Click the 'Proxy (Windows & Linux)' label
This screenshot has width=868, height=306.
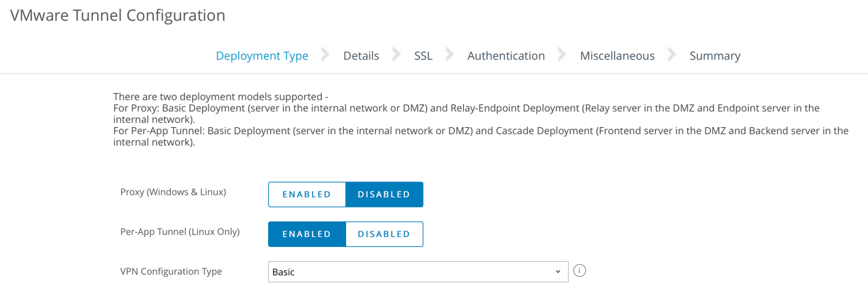pos(174,192)
